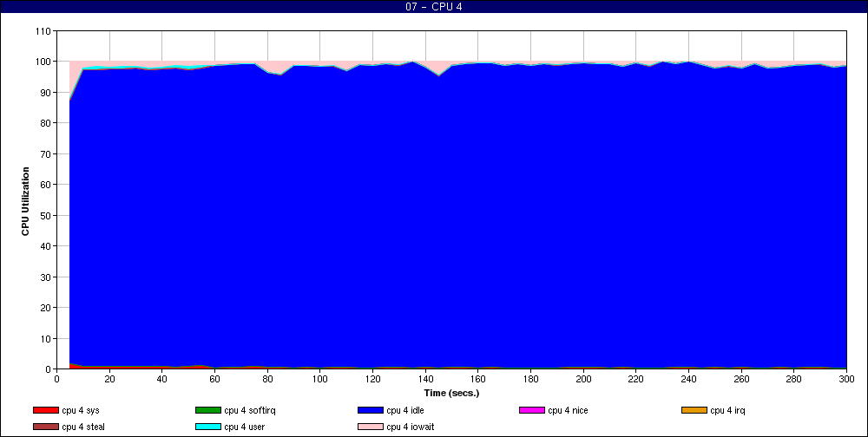
Task: Click the chart title '07 - CPU 4'
Action: [x=433, y=7]
